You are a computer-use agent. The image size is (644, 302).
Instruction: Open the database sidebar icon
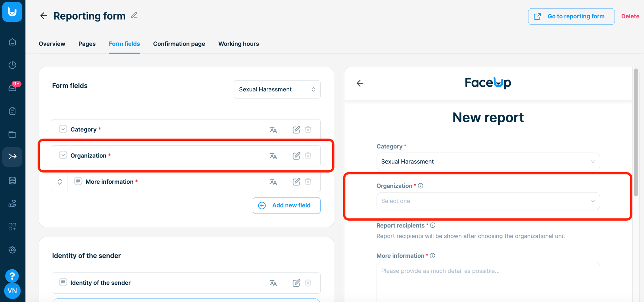tap(12, 180)
